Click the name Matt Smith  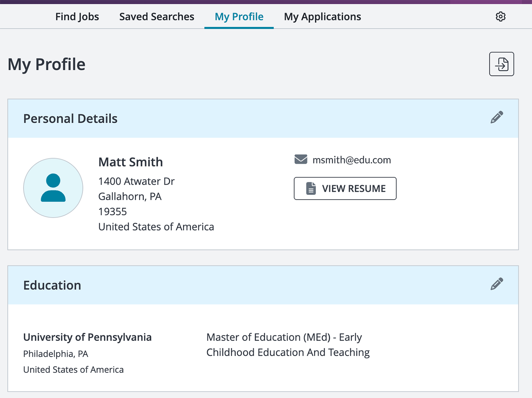[131, 162]
